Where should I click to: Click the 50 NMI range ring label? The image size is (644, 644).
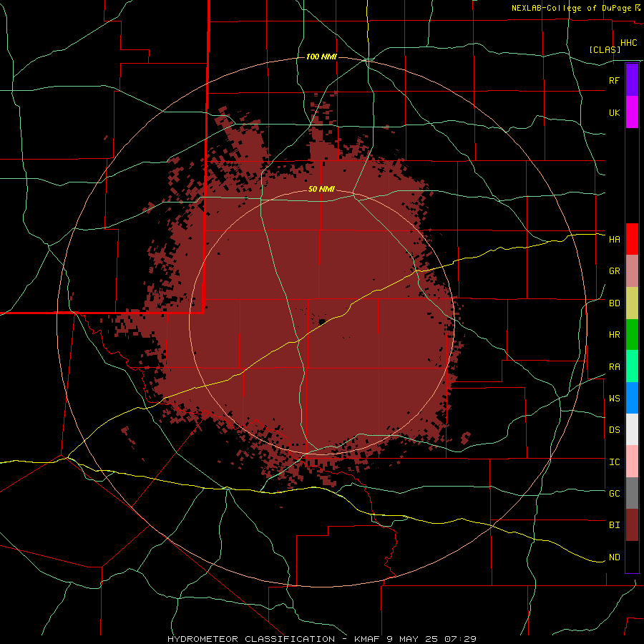click(x=321, y=190)
